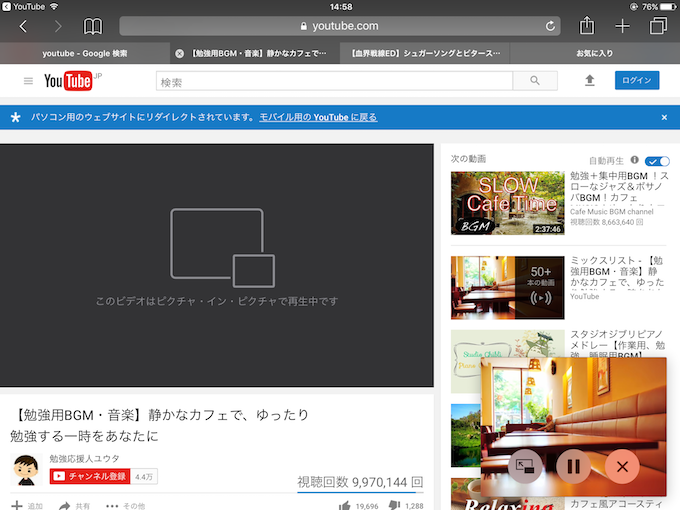Screen dimensions: 680x510
Task: Open the Safari share sheet
Action: 587,26
